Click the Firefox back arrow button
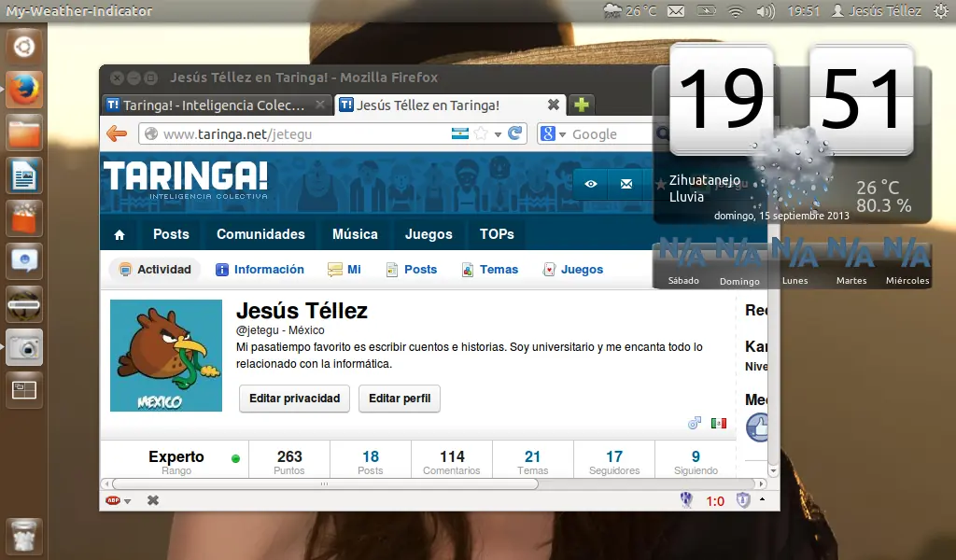Screen dimensions: 956x560 [x=117, y=133]
